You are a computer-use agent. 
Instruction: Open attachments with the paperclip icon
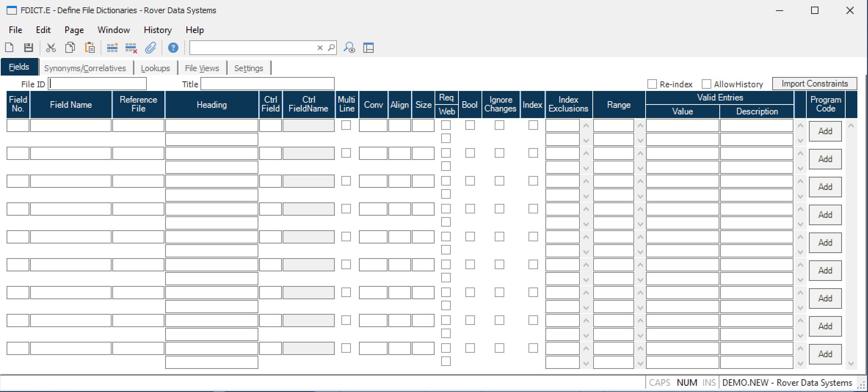click(x=150, y=48)
